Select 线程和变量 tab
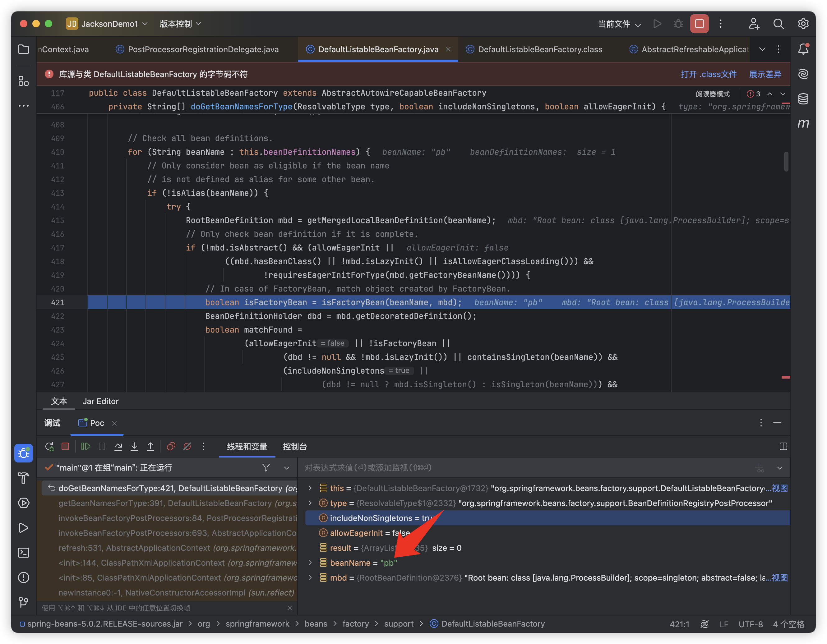This screenshot has width=827, height=644. tap(247, 446)
